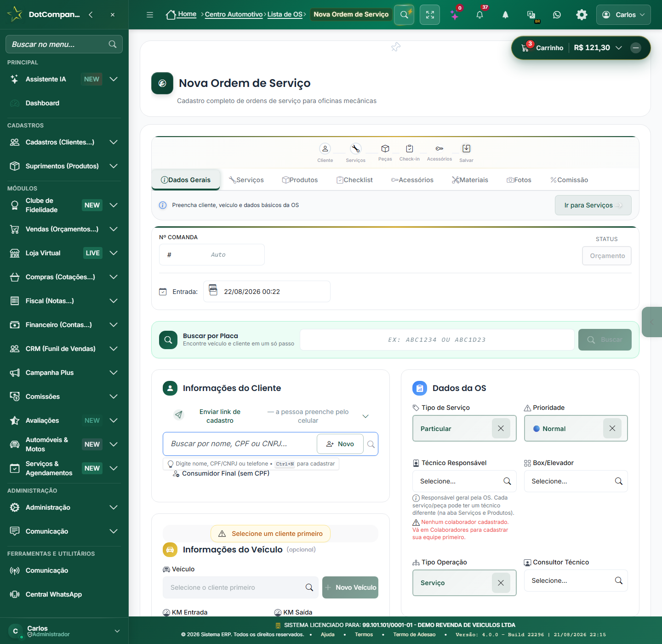Pin the Nova Ordem de Serviço page
The width and height of the screenshot is (662, 644).
pos(395,47)
